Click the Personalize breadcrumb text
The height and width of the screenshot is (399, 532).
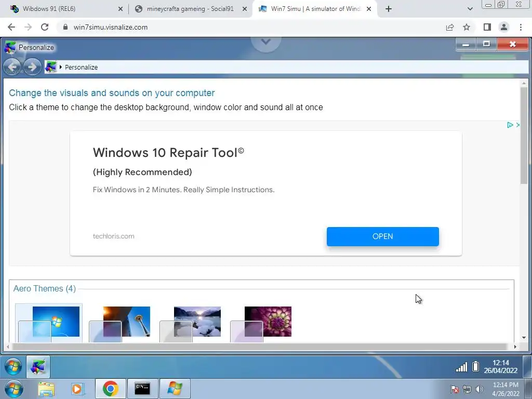point(82,67)
